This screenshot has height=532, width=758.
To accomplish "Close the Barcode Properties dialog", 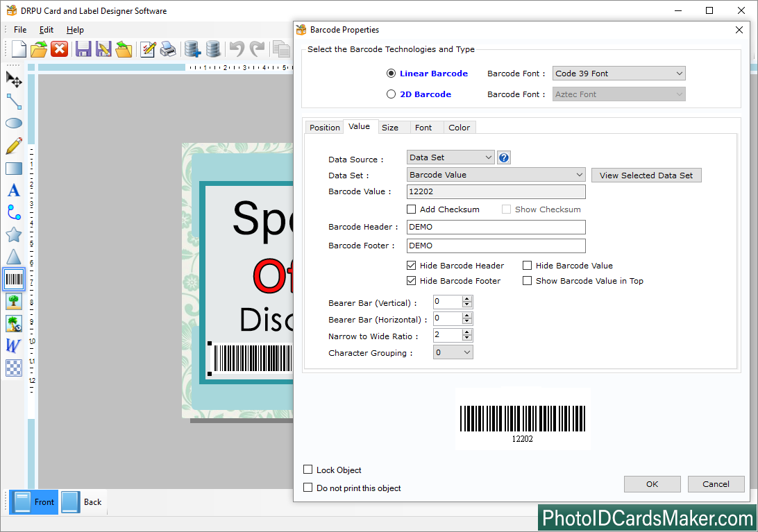I will click(739, 30).
